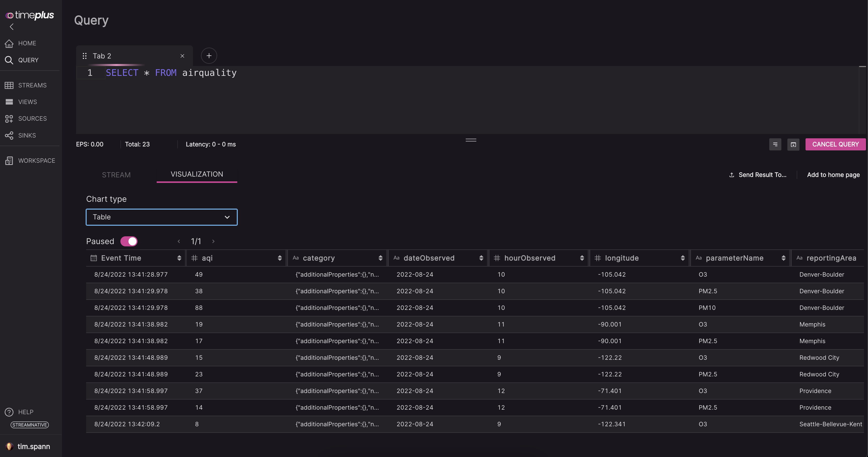Collapse the sidebar with the back arrow

coord(12,27)
